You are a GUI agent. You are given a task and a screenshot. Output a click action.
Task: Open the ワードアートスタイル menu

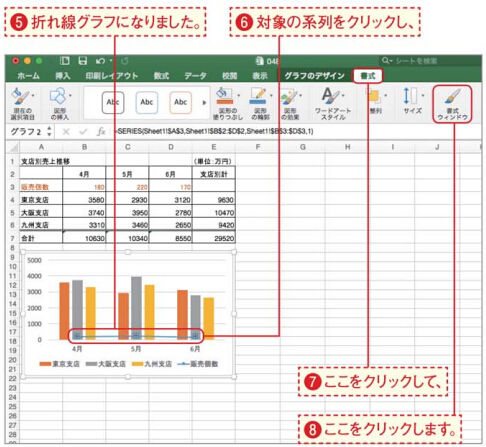(x=333, y=104)
